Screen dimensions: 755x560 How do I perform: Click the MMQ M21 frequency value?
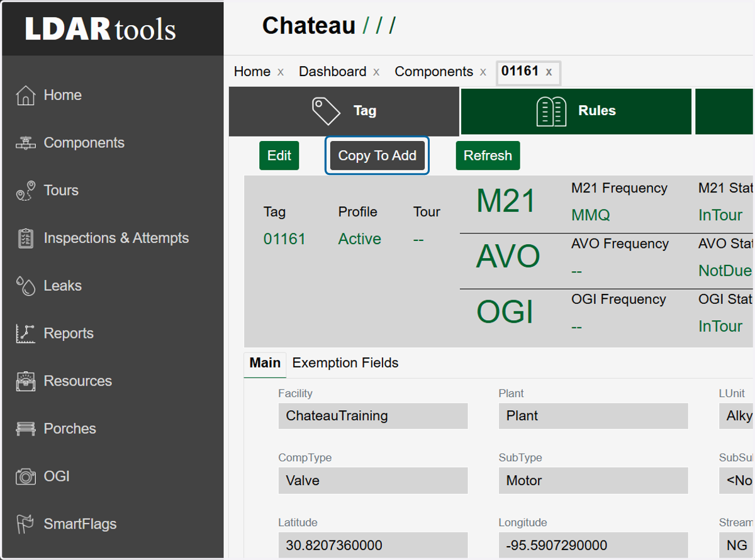(591, 215)
